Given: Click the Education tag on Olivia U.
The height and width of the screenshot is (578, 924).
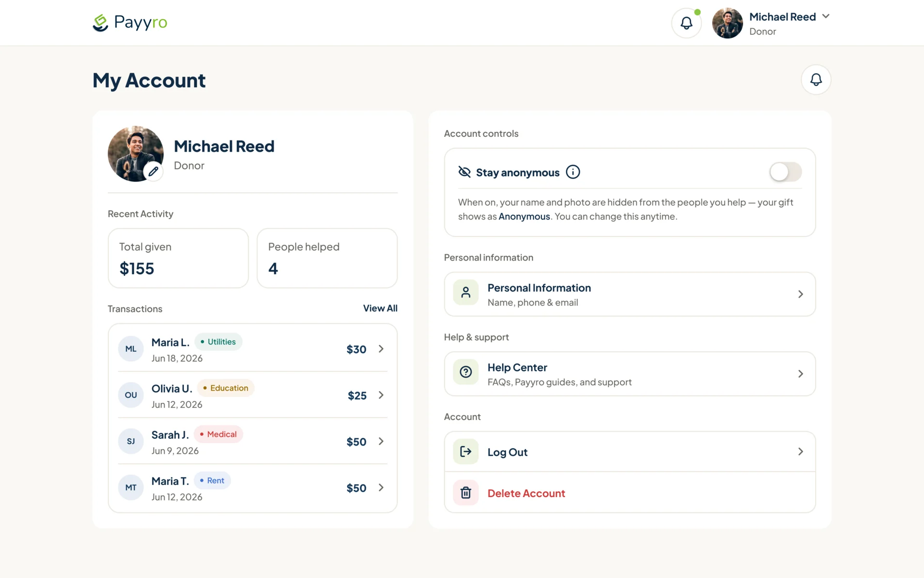Looking at the screenshot, I should 226,388.
